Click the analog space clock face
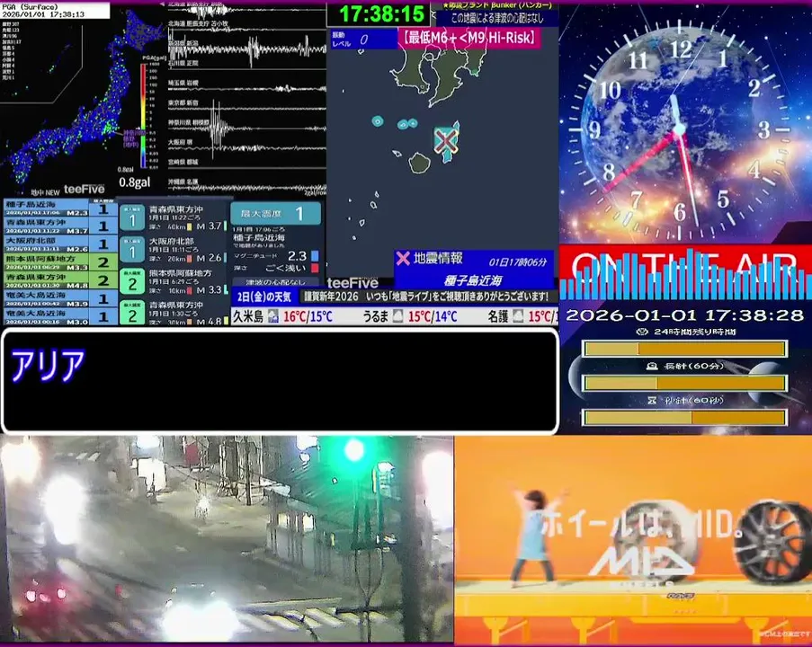 (680, 130)
